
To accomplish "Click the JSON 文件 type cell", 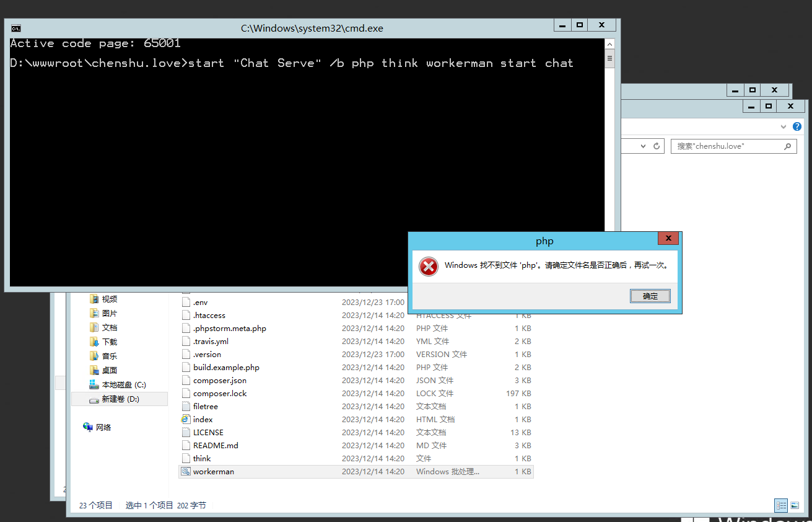I will [x=435, y=381].
